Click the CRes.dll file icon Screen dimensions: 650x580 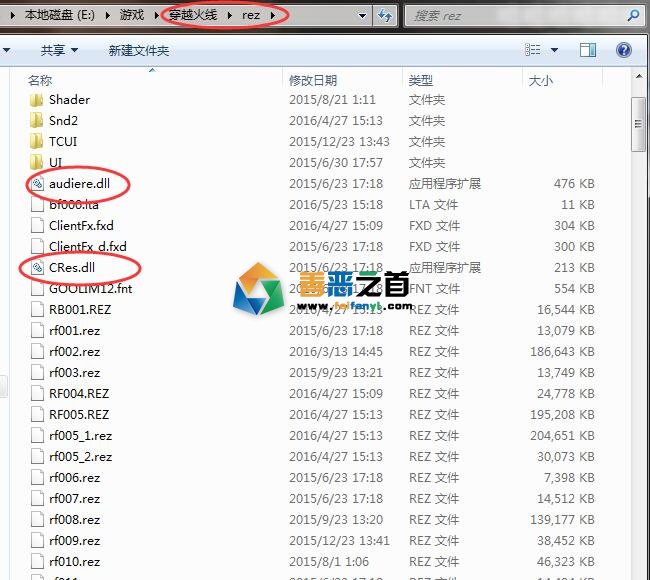(x=37, y=268)
